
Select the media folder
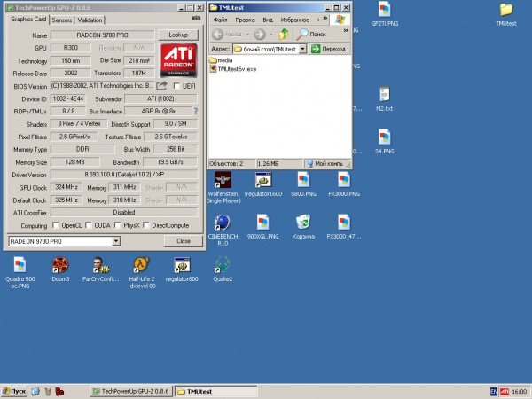point(221,60)
